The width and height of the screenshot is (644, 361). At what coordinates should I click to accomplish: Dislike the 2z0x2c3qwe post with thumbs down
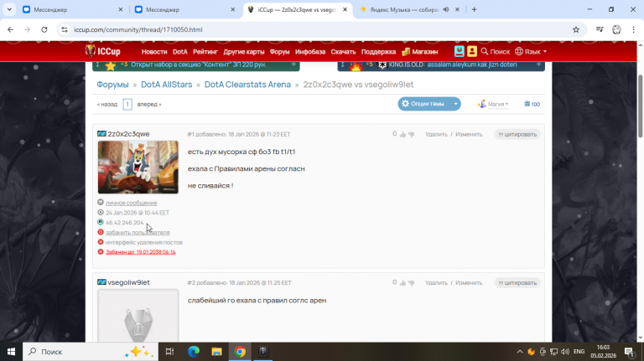[x=411, y=134]
